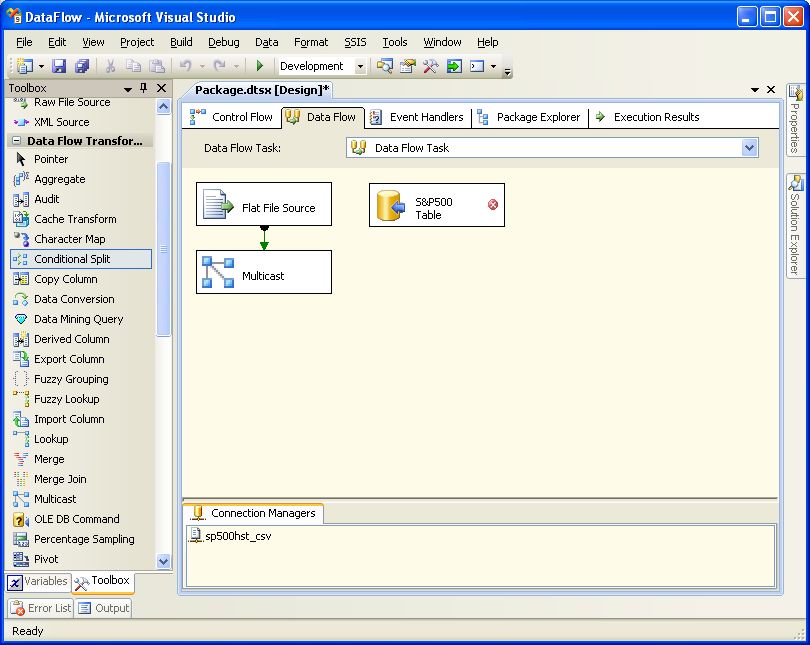Open the Output tab
The width and height of the screenshot is (810, 645).
tap(104, 608)
